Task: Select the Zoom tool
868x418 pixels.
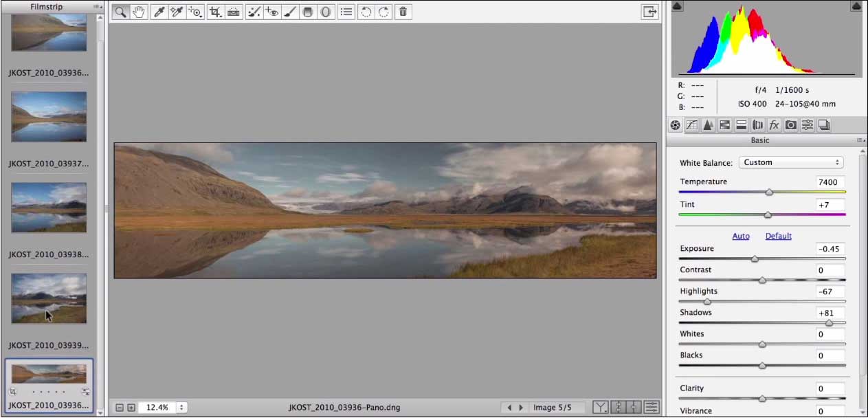Action: pos(120,12)
